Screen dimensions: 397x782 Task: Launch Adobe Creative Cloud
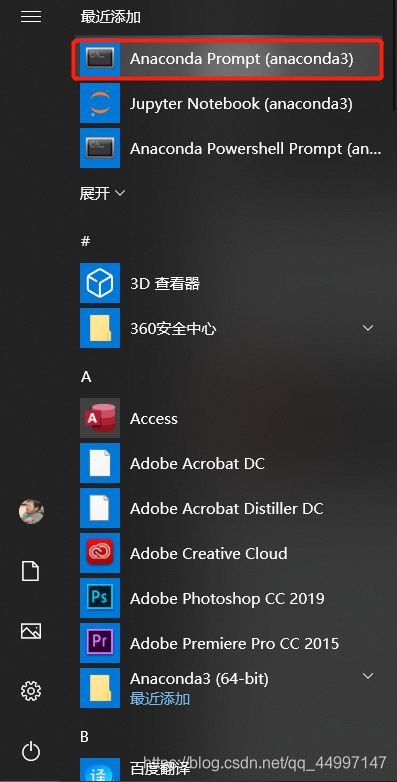pos(232,553)
